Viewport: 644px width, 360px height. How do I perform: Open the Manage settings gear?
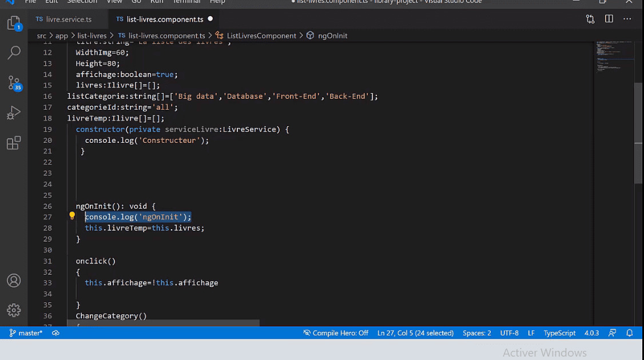(14, 310)
